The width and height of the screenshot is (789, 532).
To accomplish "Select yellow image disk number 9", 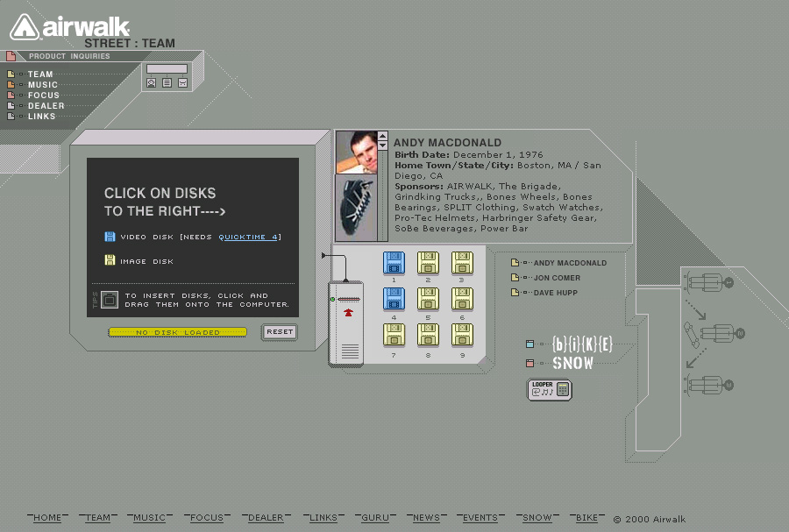I will [x=462, y=335].
